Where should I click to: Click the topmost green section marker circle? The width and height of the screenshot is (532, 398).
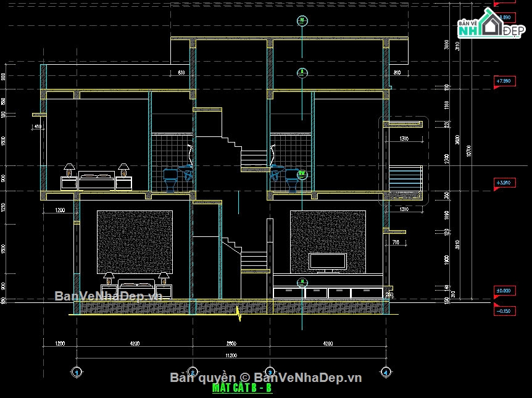click(x=302, y=20)
